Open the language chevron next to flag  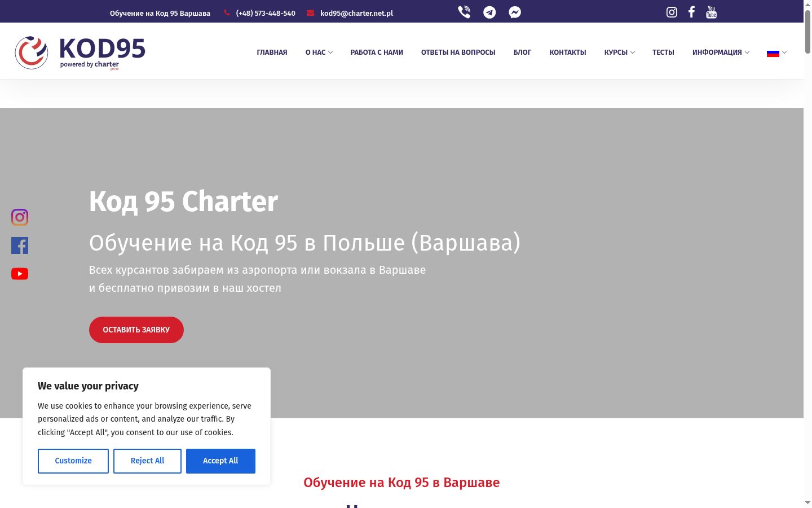click(784, 52)
